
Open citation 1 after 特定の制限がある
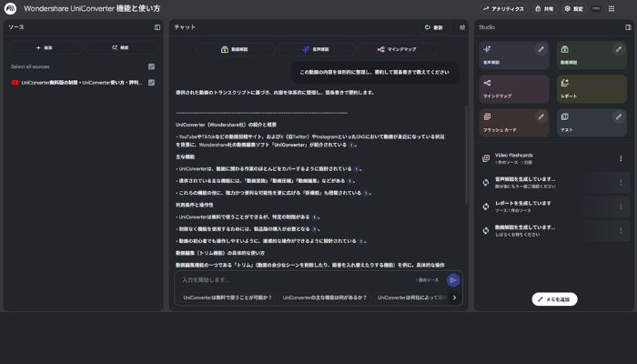coord(314,217)
